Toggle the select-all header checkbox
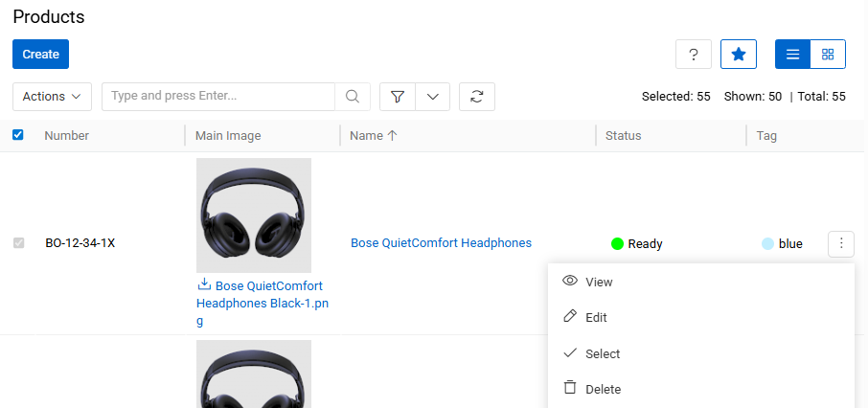 click(x=17, y=134)
